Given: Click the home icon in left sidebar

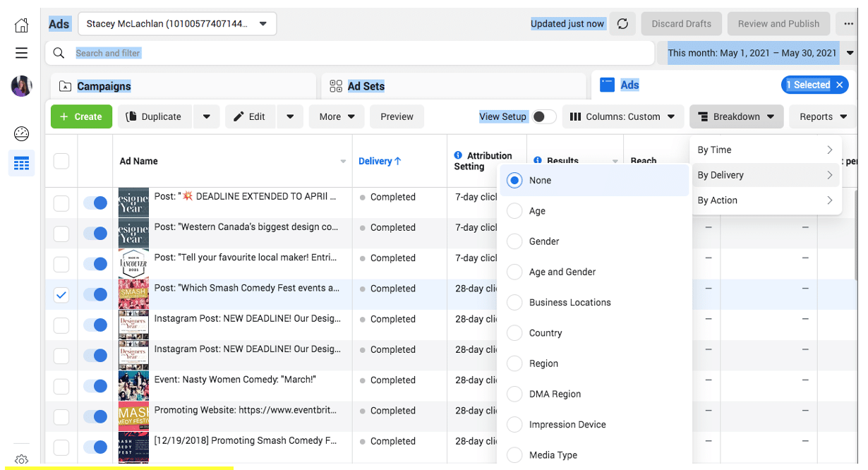Looking at the screenshot, I should click(x=22, y=25).
